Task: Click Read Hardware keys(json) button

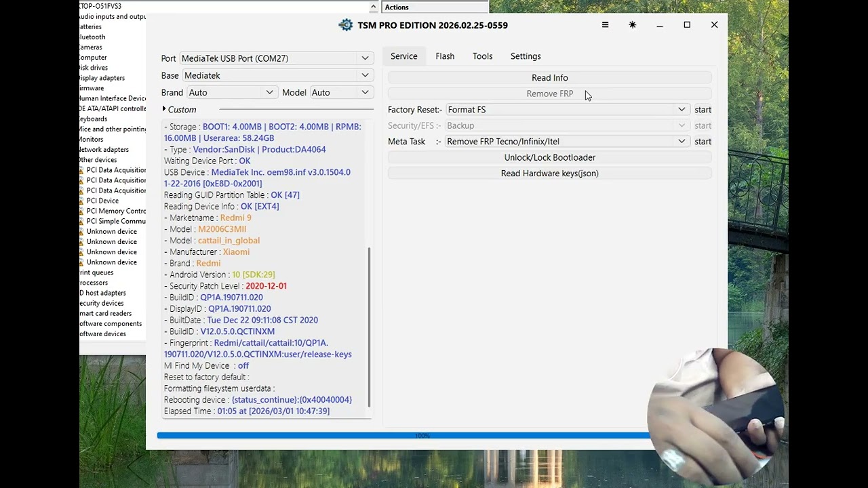Action: coord(550,174)
